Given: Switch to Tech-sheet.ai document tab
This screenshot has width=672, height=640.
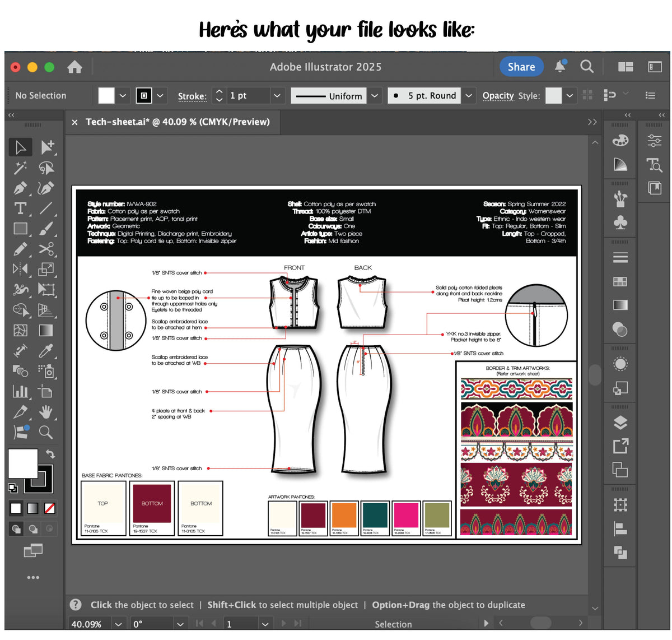Looking at the screenshot, I should point(178,122).
